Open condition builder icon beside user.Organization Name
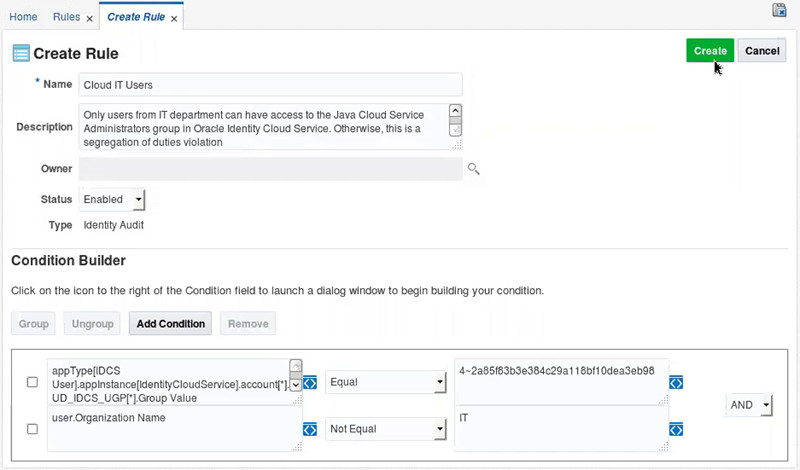 tap(310, 429)
